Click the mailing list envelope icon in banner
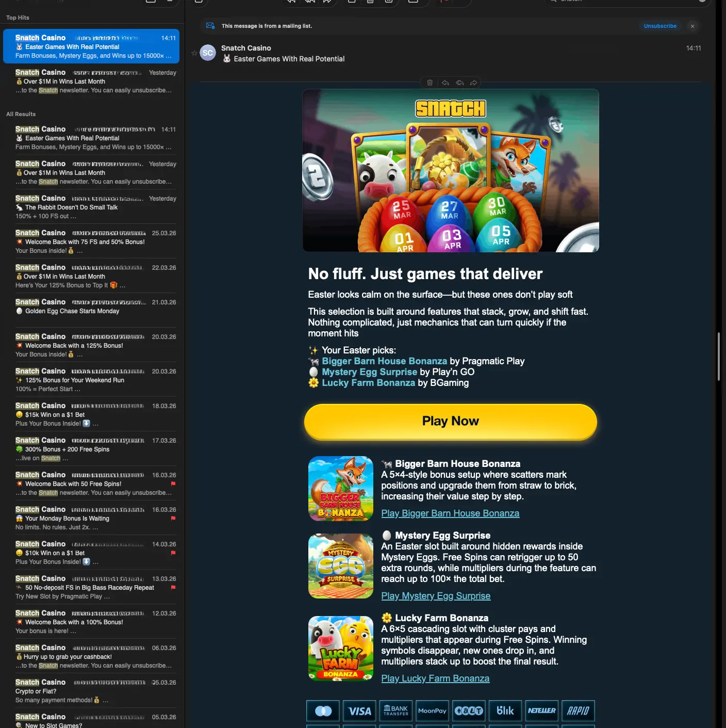726x728 pixels. click(x=210, y=26)
